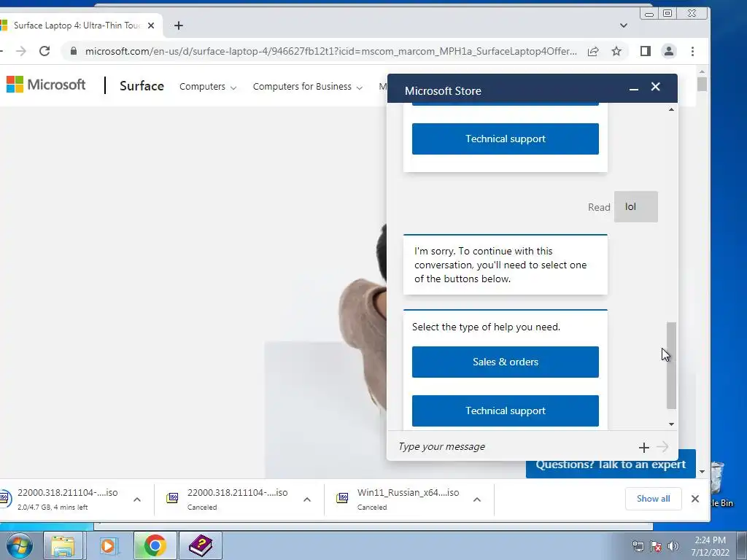Viewport: 747px width, 560px height.
Task: Click the Microsoft logo
Action: (46, 85)
